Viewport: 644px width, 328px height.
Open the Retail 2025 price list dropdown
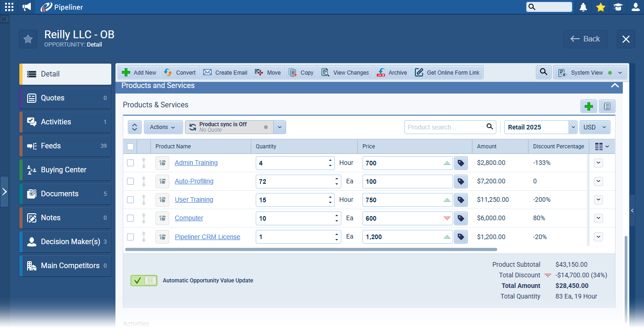pos(573,127)
